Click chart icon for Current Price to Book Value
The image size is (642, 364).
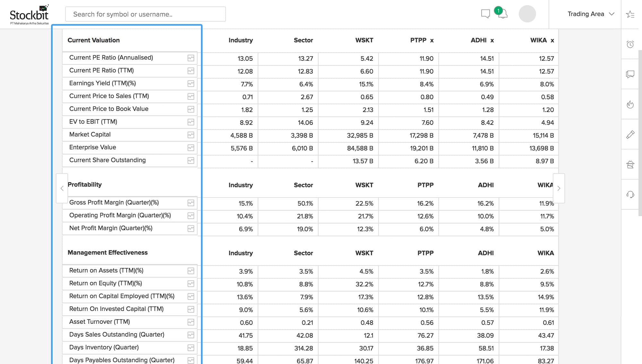(191, 109)
